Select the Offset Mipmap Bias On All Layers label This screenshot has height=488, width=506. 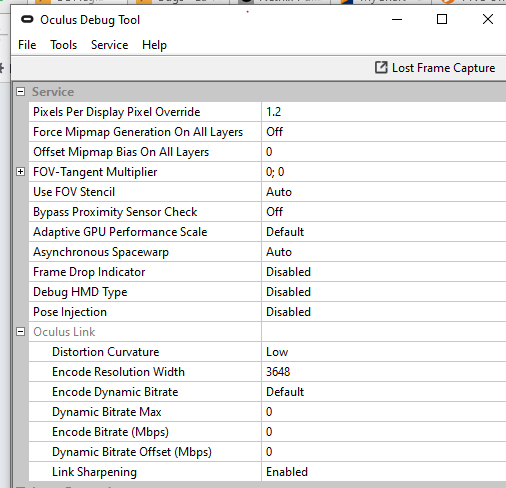(x=121, y=152)
